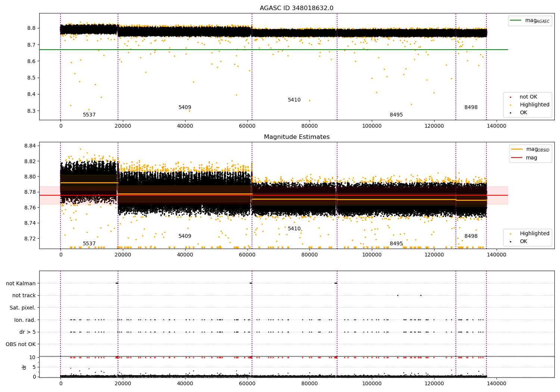Viewport: 560px width, 392px height.
Task: Click the '5537' label in the middle plot
Action: coord(89,244)
